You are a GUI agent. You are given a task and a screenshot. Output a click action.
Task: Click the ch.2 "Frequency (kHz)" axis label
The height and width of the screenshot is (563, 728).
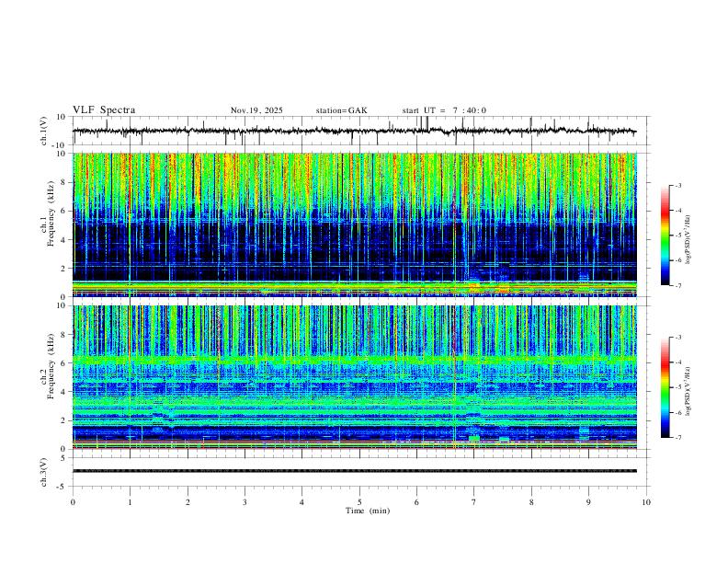click(x=51, y=366)
